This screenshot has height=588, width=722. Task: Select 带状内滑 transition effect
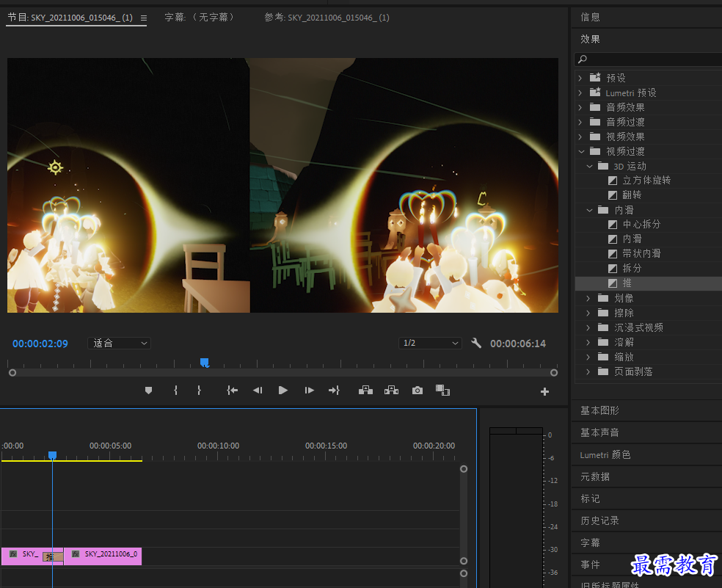[x=641, y=253]
